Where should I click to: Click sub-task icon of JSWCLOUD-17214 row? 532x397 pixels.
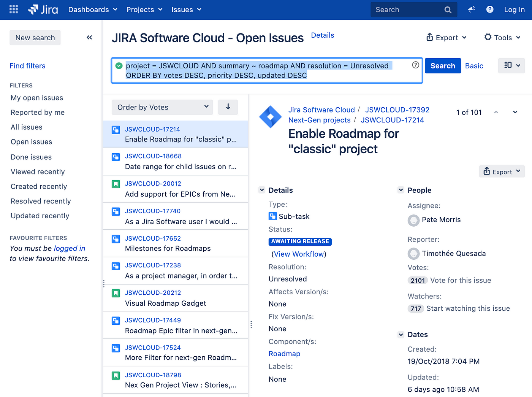[116, 130]
